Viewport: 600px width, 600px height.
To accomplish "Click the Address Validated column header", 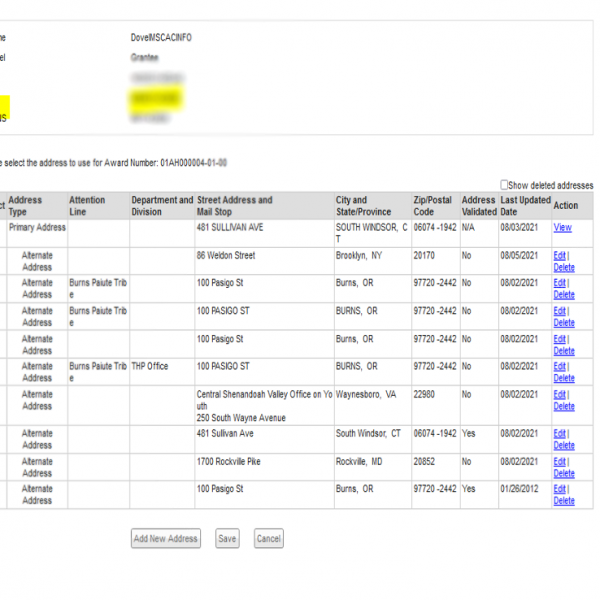I will [x=479, y=205].
